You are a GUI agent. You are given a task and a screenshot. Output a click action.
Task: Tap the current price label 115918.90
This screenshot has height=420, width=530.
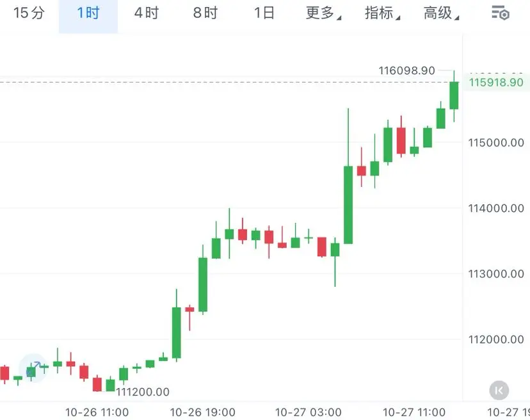[x=496, y=82]
